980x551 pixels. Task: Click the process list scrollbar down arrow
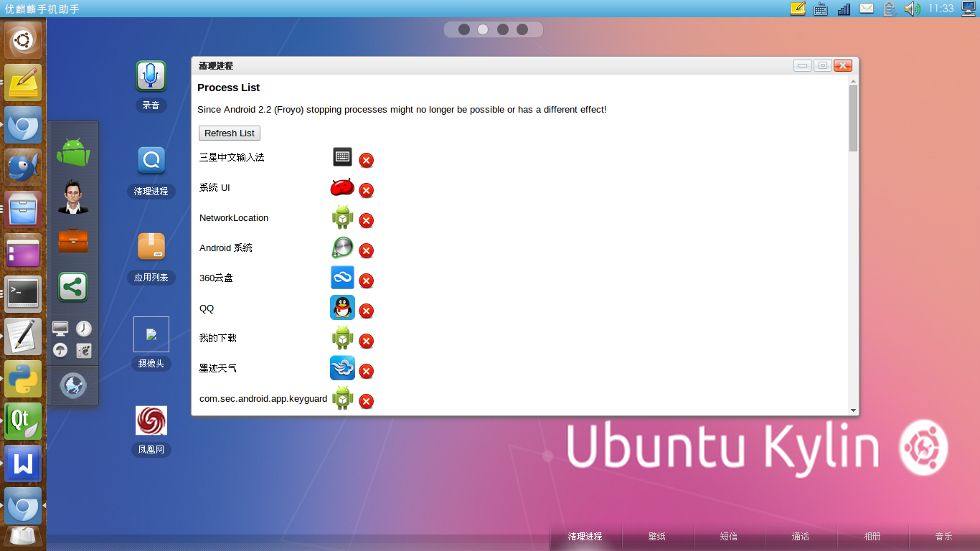(853, 410)
